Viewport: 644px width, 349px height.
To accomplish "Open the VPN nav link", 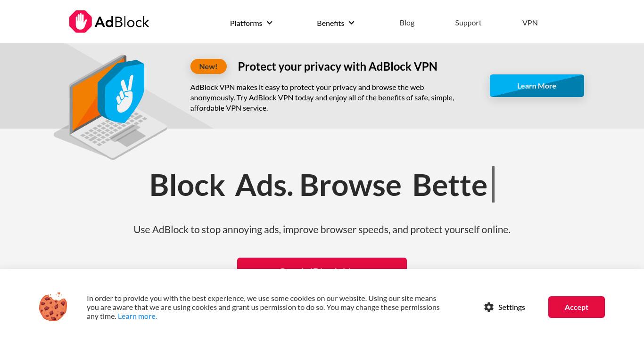I will [x=530, y=23].
